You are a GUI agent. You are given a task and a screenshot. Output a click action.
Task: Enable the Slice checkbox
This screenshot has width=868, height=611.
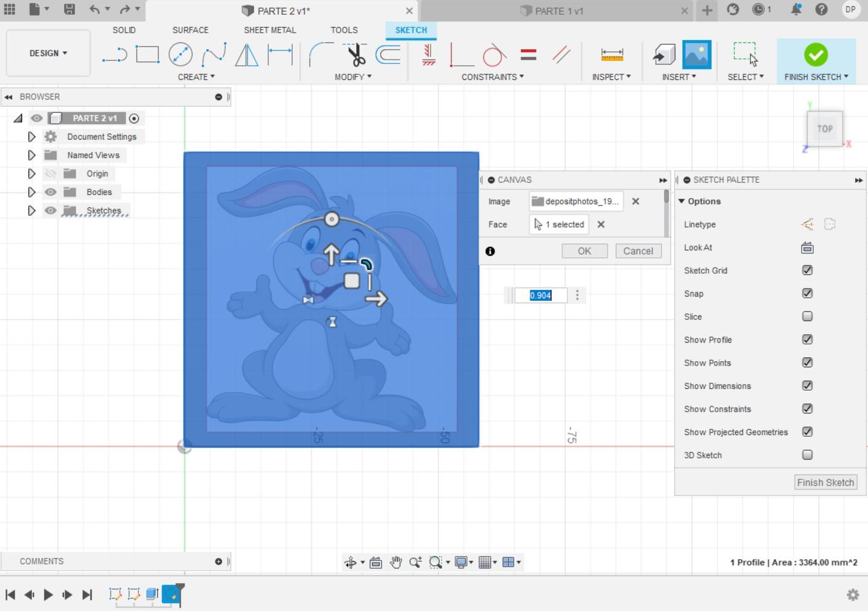click(x=807, y=316)
